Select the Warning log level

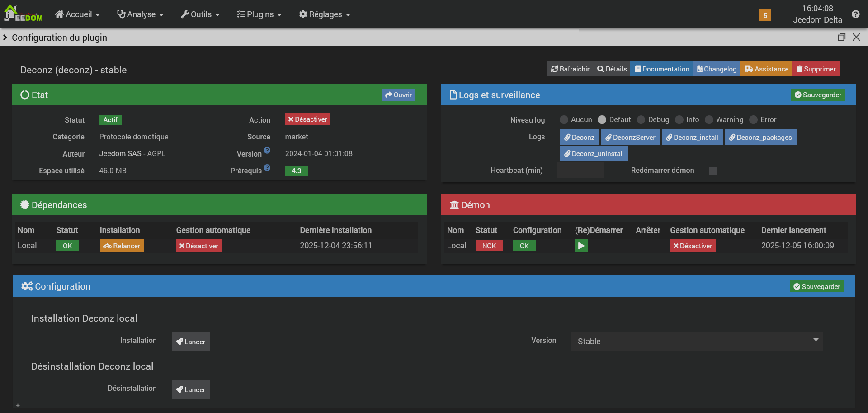tap(709, 120)
